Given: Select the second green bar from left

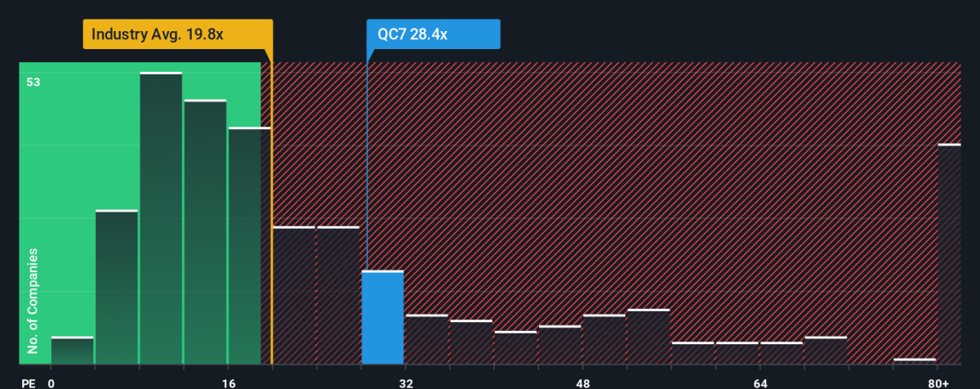Looking at the screenshot, I should [117, 287].
